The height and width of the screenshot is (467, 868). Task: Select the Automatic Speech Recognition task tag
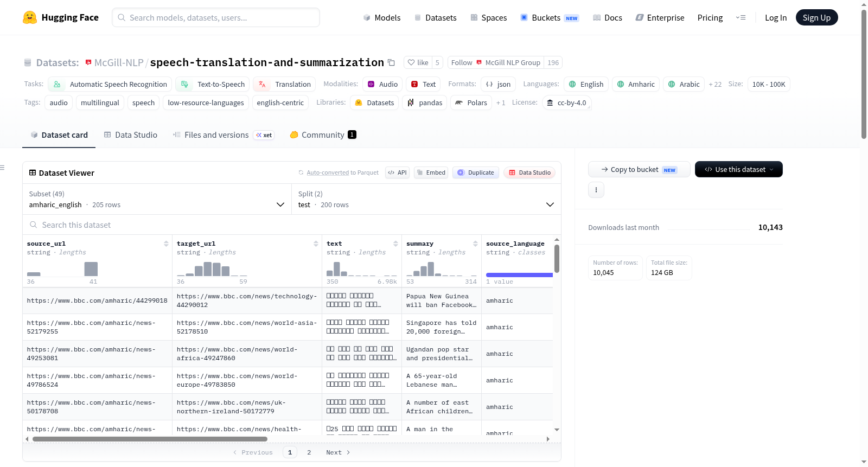pos(110,84)
